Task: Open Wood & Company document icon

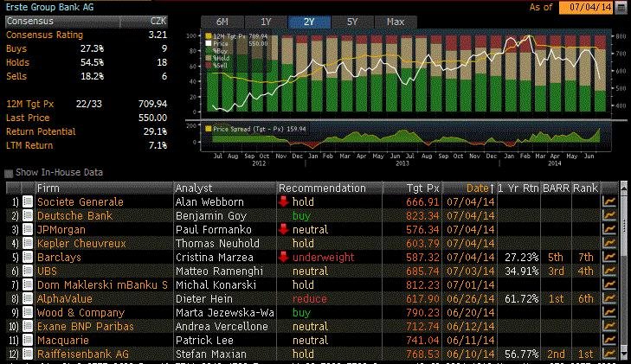Action: point(28,313)
